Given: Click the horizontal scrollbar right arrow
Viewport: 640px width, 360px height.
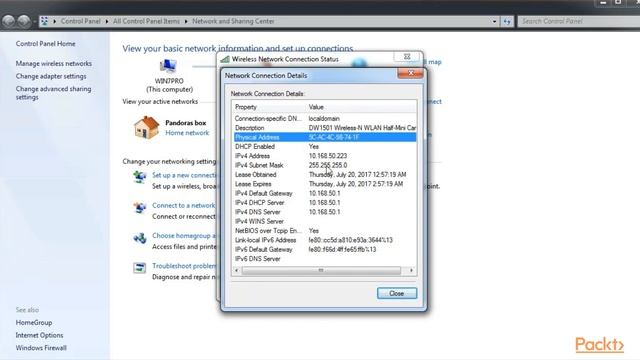Looking at the screenshot, I should tap(411, 270).
